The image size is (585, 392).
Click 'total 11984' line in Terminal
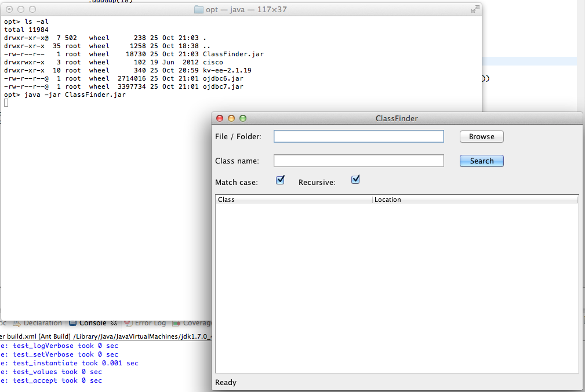[x=26, y=30]
